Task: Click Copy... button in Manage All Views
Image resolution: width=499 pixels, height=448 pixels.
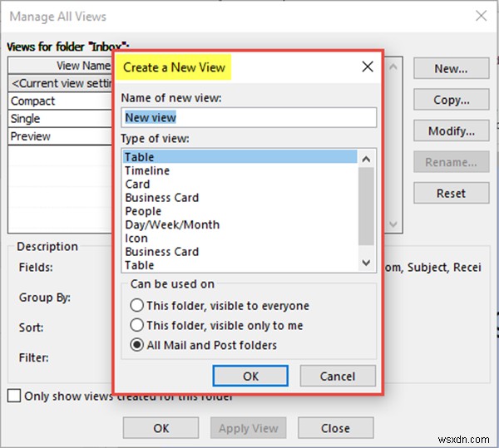Action: 452,100
